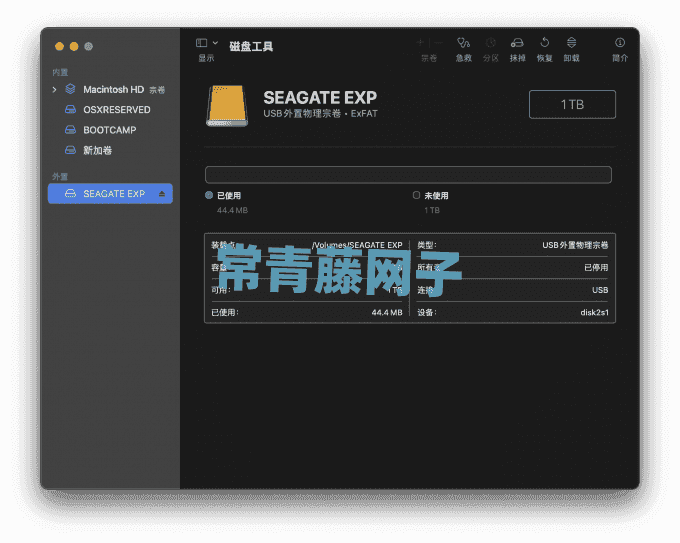Click the 1 TB value under 未使用
Image resolution: width=680 pixels, height=543 pixels.
(x=432, y=210)
